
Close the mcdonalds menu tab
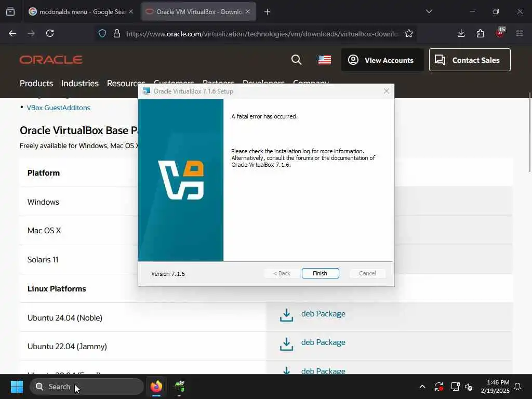[131, 12]
